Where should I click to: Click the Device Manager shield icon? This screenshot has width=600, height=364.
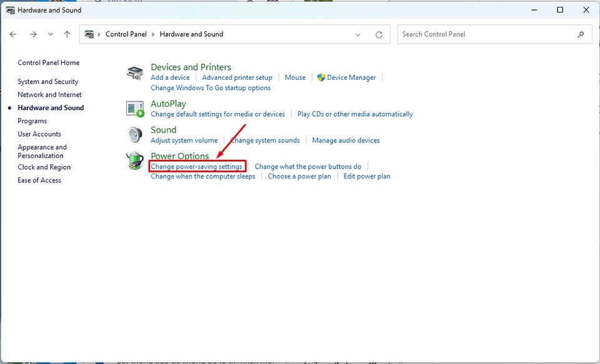(x=321, y=77)
